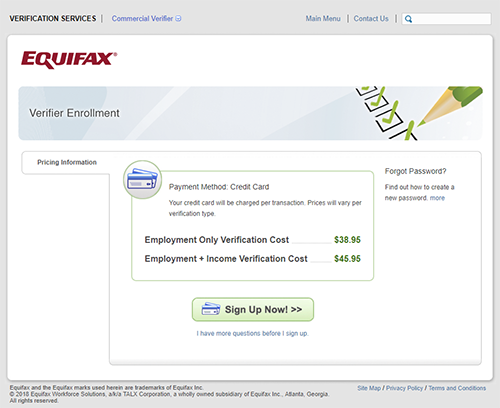The height and width of the screenshot is (408, 500).
Task: Open 'I have more questions before I sign up'
Action: click(252, 333)
